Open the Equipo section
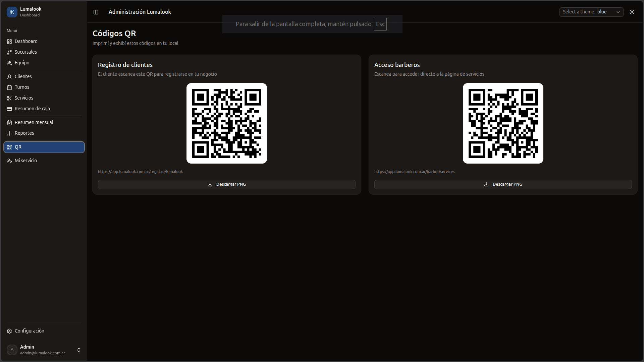Screen dimensions: 644x362 tap(44, 63)
